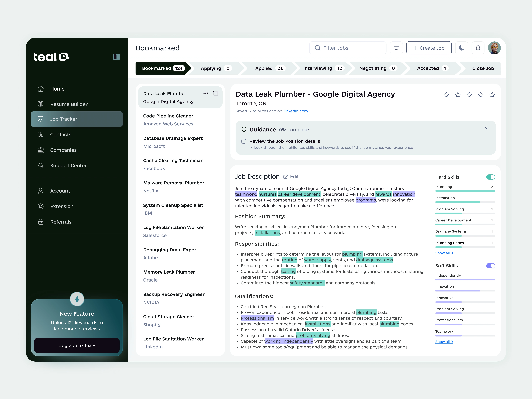Select Database Drainage Expert at Microsoft
Viewport: 532px width, 399px height.
pos(180,142)
